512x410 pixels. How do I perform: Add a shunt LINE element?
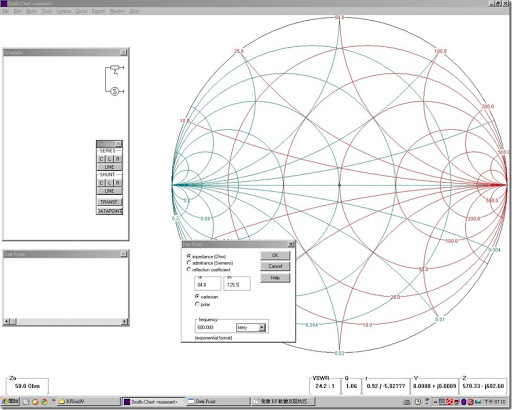pyautogui.click(x=109, y=191)
